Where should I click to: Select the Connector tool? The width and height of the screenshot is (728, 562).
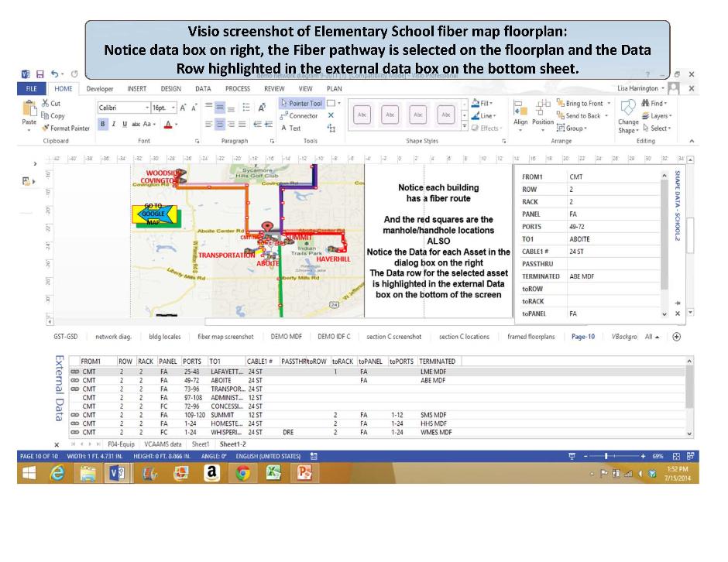tap(299, 115)
